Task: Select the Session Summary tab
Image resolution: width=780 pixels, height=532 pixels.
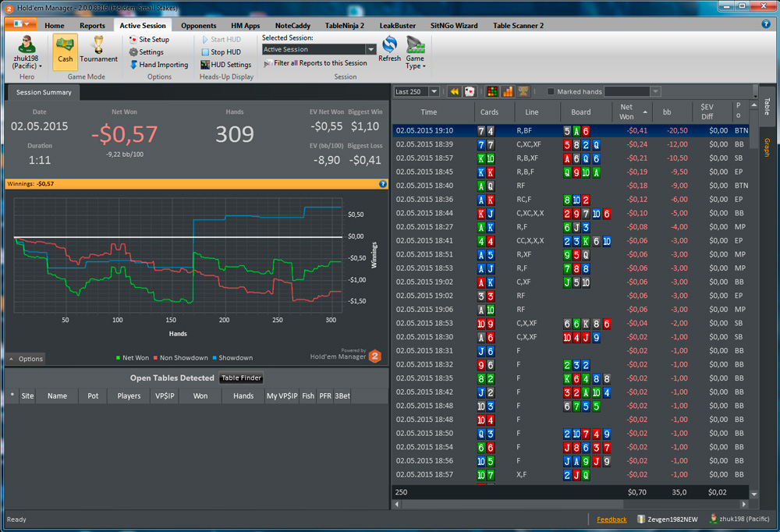Action: [x=44, y=92]
